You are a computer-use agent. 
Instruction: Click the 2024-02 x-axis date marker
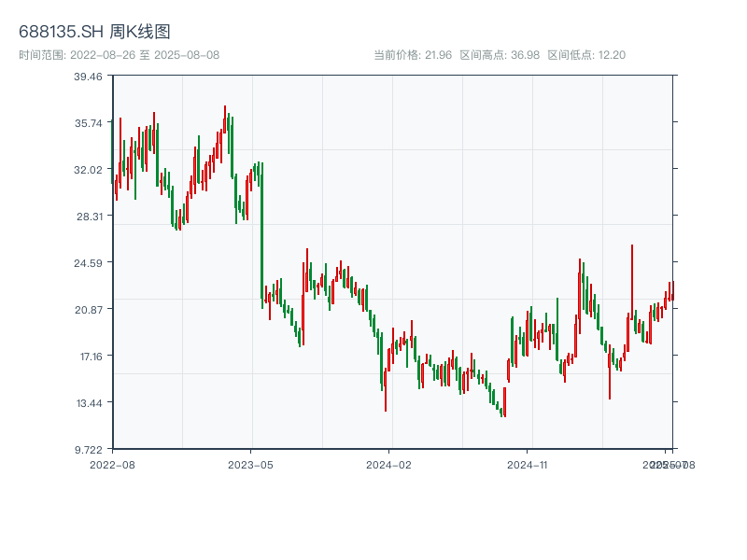click(389, 464)
